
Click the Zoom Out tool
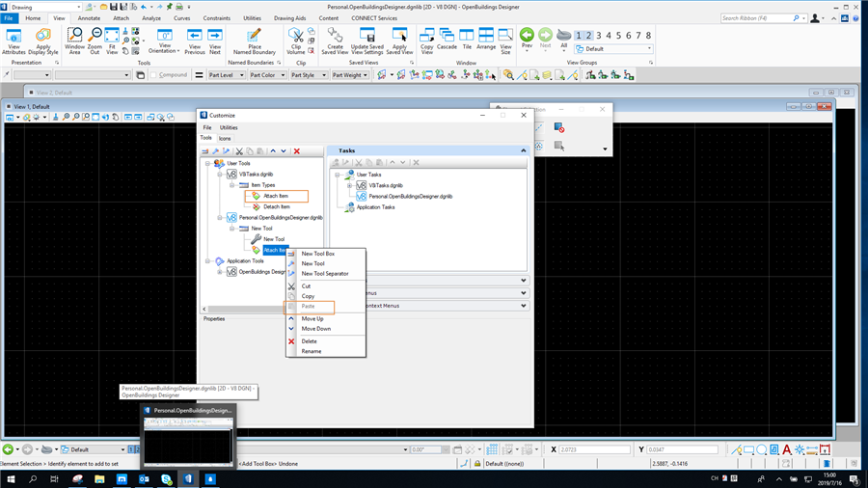pyautogui.click(x=95, y=41)
